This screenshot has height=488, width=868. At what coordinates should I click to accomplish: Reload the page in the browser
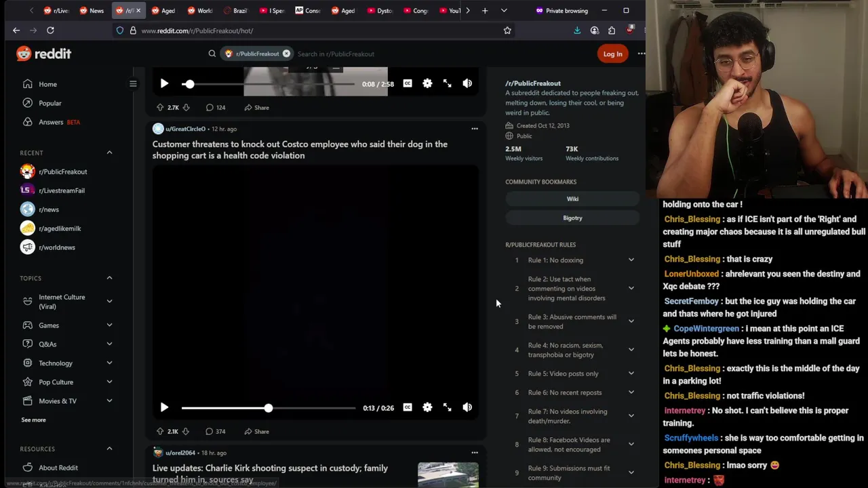[x=50, y=30]
